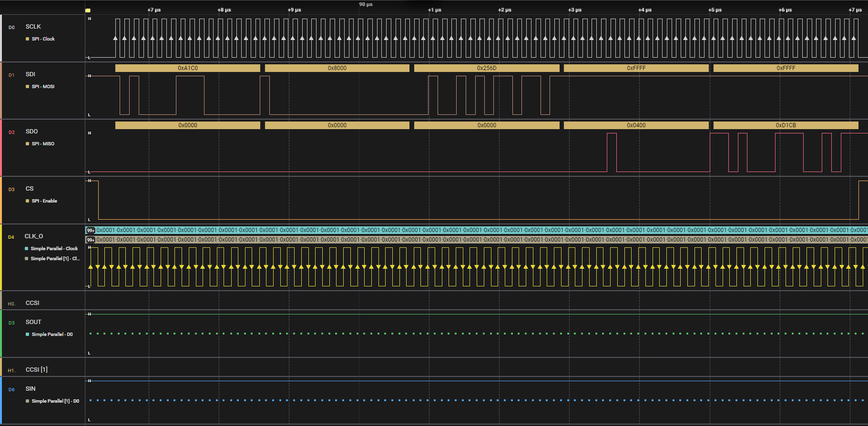
Task: Click the teal 99+ badge on CLK_O row
Action: (91, 231)
